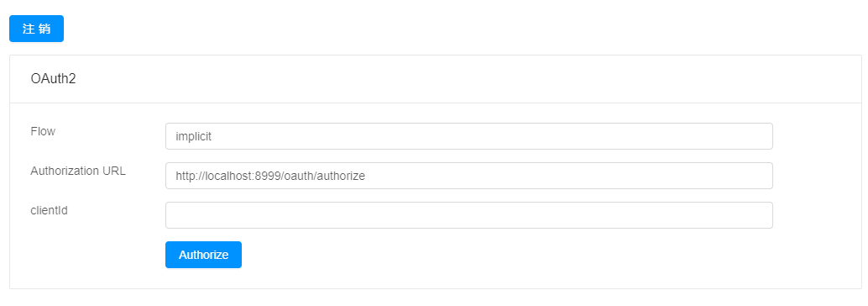Click the empty area beside the Authorize button
The width and height of the screenshot is (868, 306).
[x=498, y=255]
